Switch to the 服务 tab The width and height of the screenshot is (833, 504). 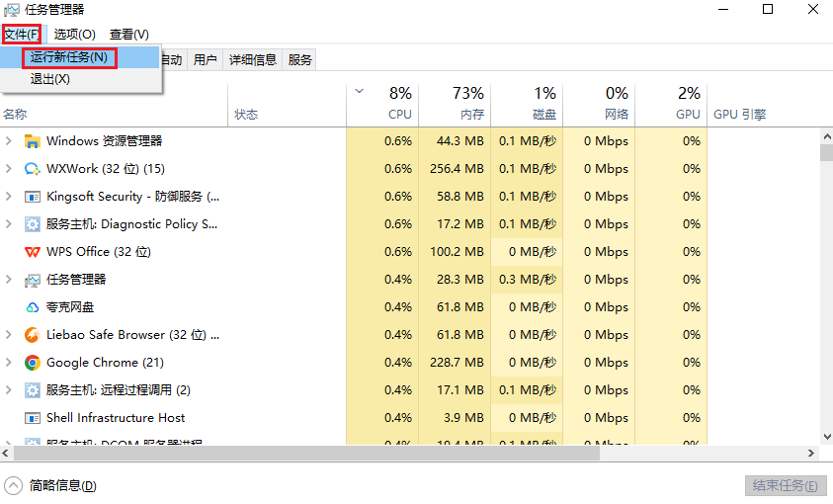[300, 59]
